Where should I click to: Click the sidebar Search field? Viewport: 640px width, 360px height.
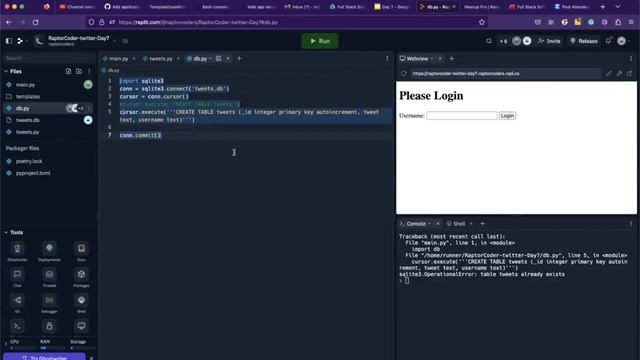(48, 58)
